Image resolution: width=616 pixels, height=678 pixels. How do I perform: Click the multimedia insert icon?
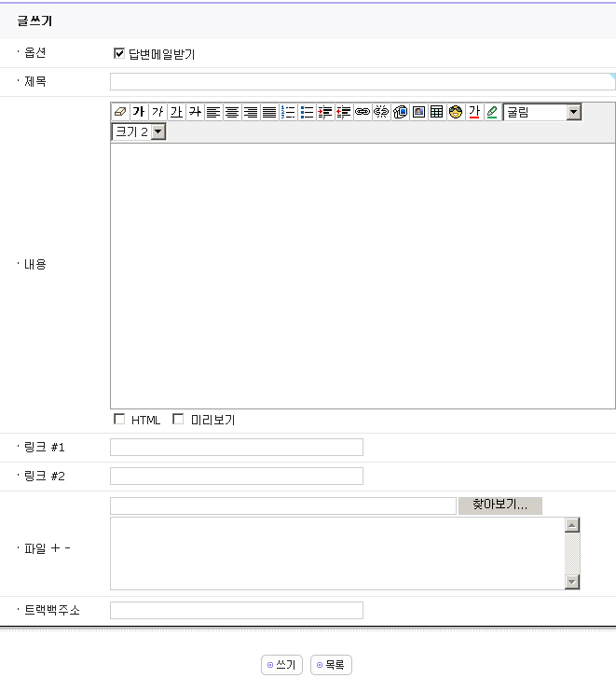click(400, 112)
